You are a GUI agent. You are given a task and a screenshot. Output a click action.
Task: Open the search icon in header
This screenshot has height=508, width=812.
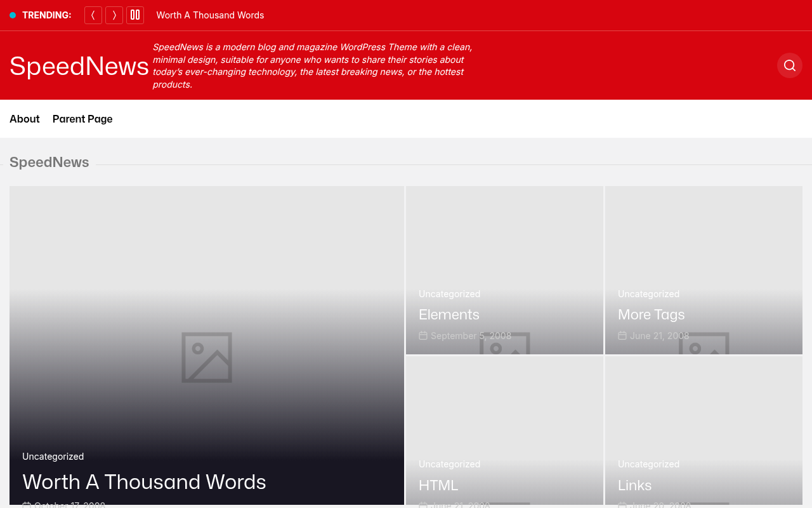pyautogui.click(x=790, y=65)
